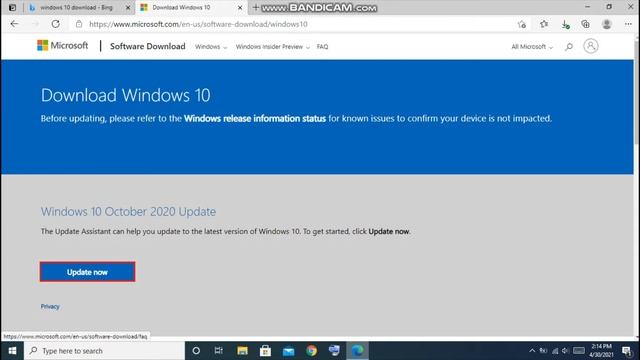
Task: Click the Windows 10 October 2020 Update heading
Action: 128,211
